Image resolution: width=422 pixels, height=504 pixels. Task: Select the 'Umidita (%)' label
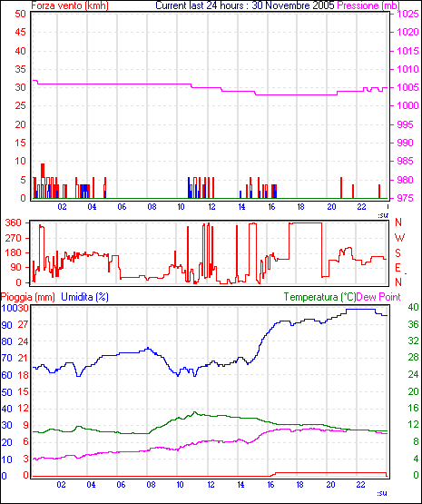click(x=84, y=297)
